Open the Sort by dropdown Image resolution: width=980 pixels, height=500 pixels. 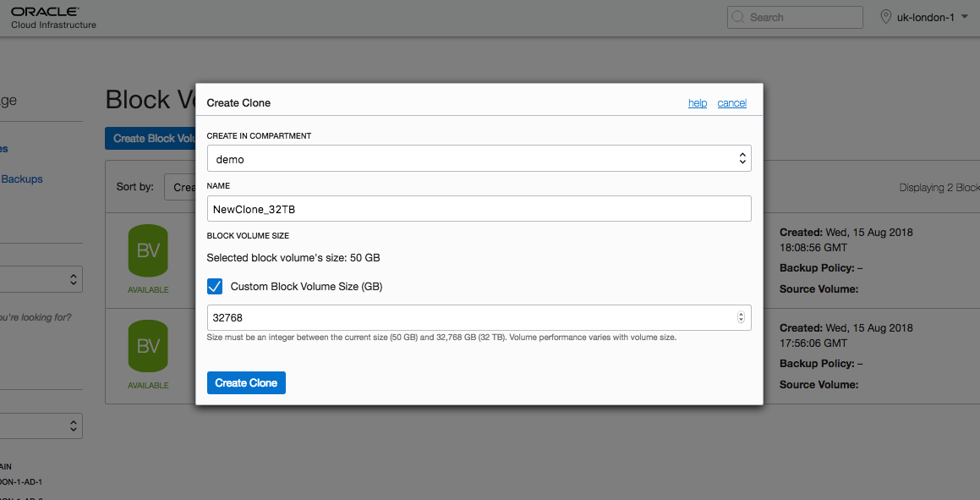tap(181, 187)
